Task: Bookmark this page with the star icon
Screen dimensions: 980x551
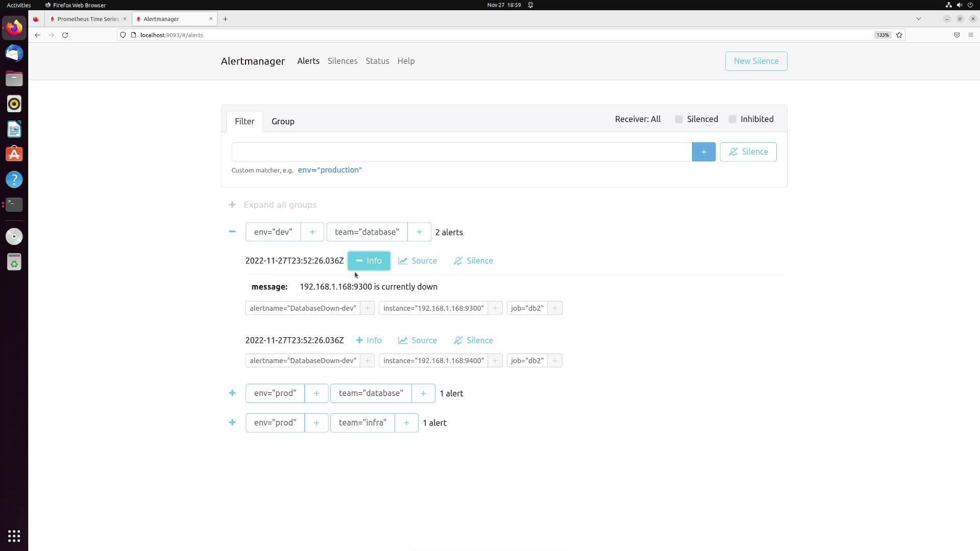Action: [899, 35]
